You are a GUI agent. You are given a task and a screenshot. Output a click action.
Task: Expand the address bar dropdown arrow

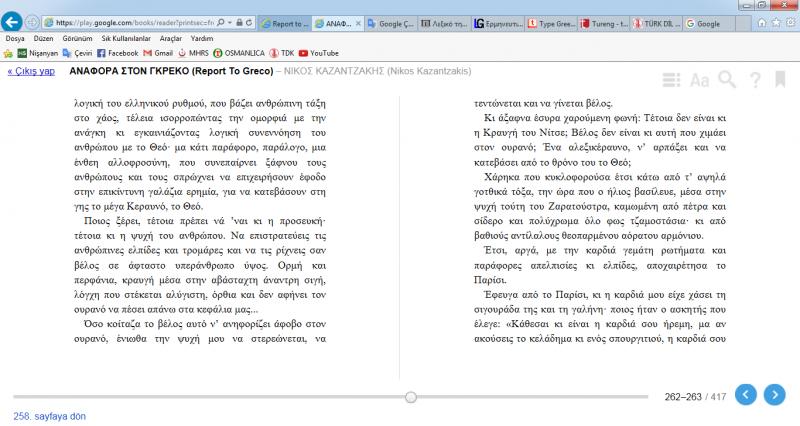(230, 22)
